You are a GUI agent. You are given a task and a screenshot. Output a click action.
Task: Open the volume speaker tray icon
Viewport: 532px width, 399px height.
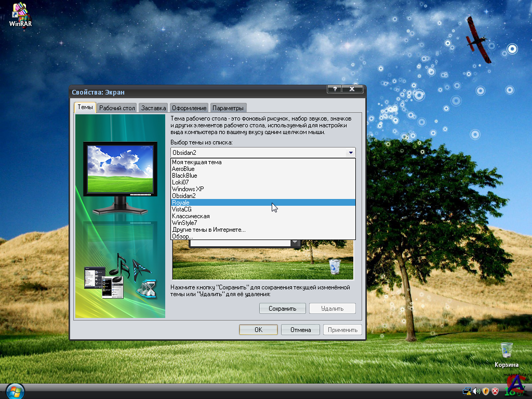pos(476,391)
